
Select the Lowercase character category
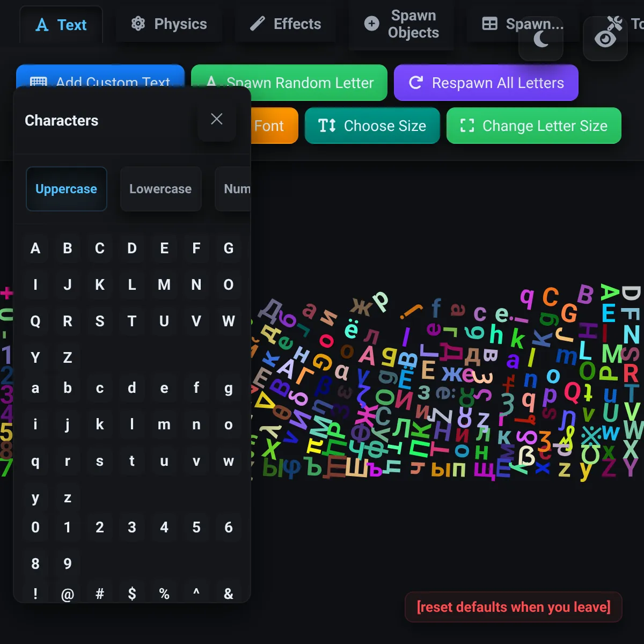click(160, 189)
